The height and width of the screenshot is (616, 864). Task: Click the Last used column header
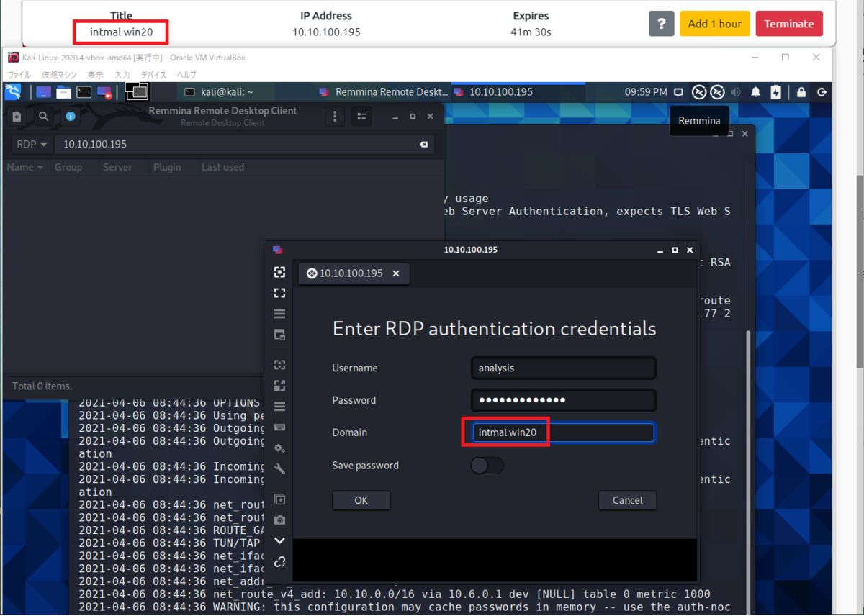(x=222, y=167)
